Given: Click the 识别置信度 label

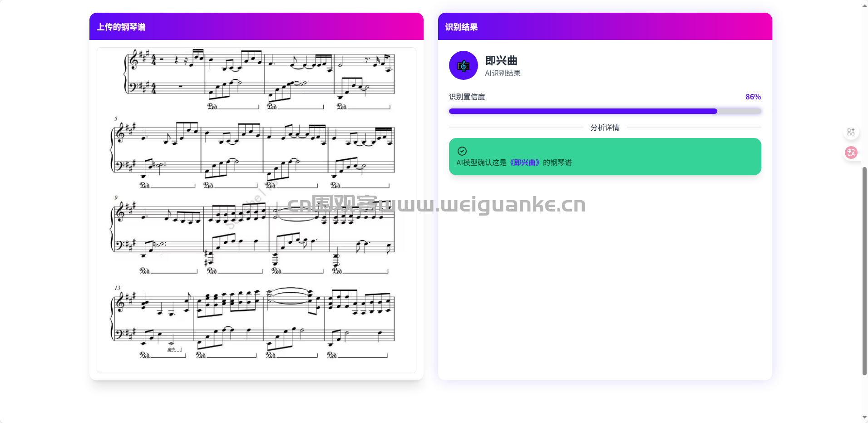Looking at the screenshot, I should point(467,97).
